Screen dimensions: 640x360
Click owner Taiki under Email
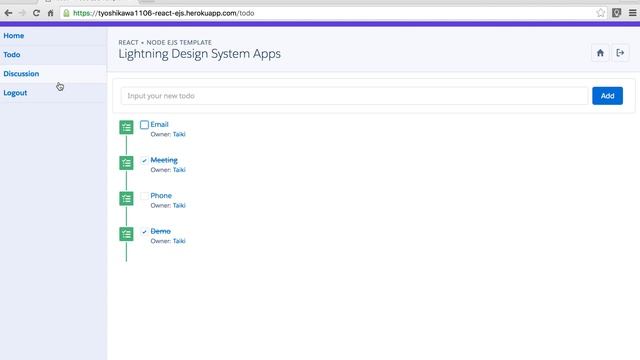[179, 134]
